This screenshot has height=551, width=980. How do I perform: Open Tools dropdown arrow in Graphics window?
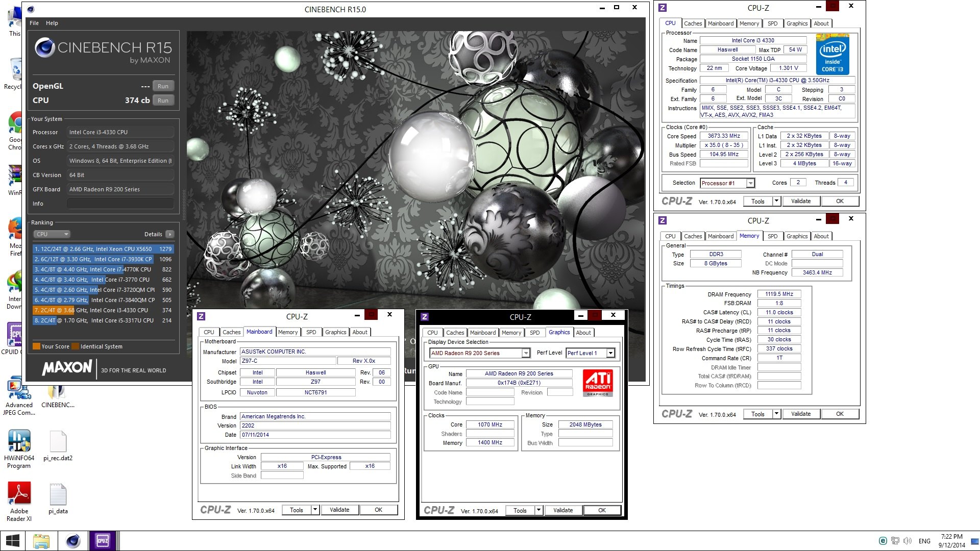(538, 510)
